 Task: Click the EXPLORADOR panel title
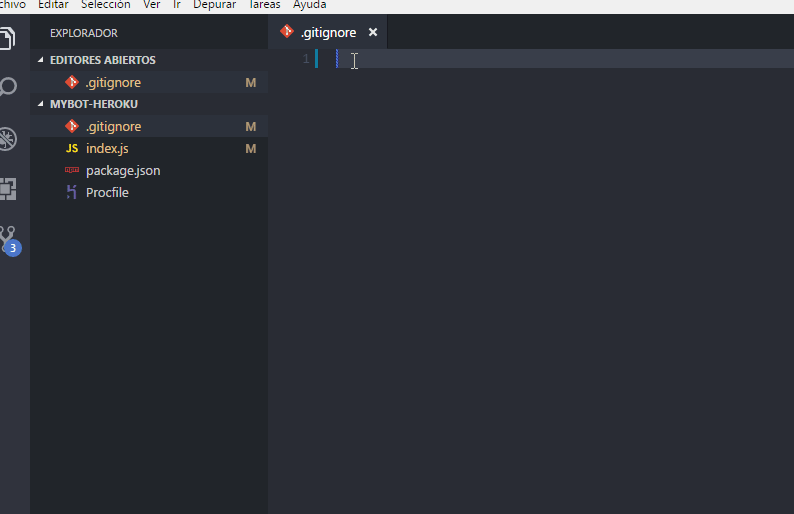(x=84, y=33)
